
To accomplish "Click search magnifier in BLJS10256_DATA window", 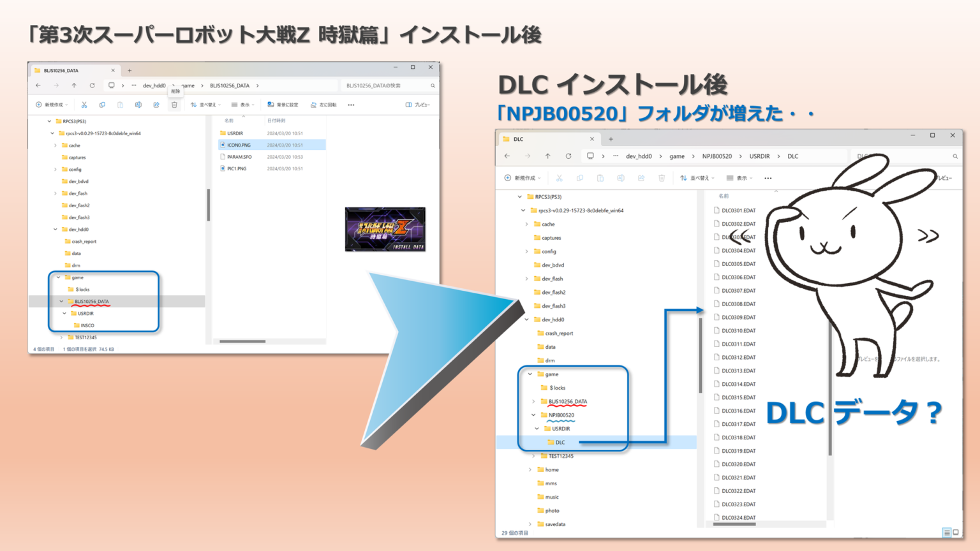I will coord(433,85).
